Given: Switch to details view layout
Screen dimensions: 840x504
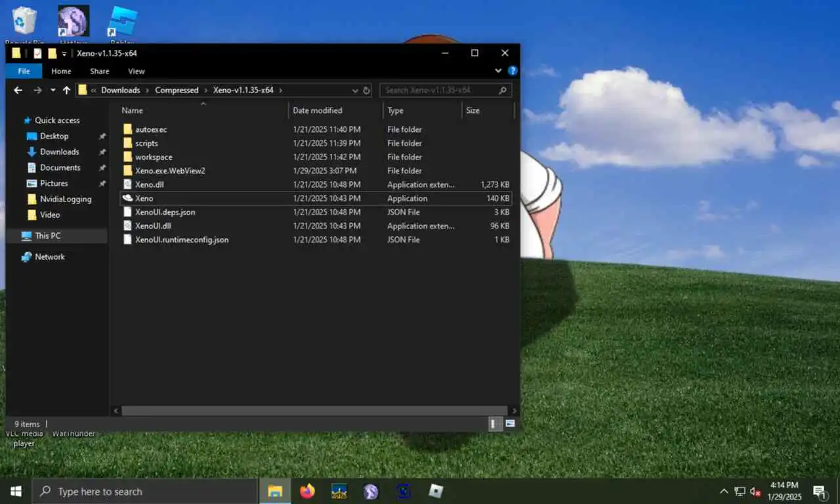Looking at the screenshot, I should click(x=495, y=424).
